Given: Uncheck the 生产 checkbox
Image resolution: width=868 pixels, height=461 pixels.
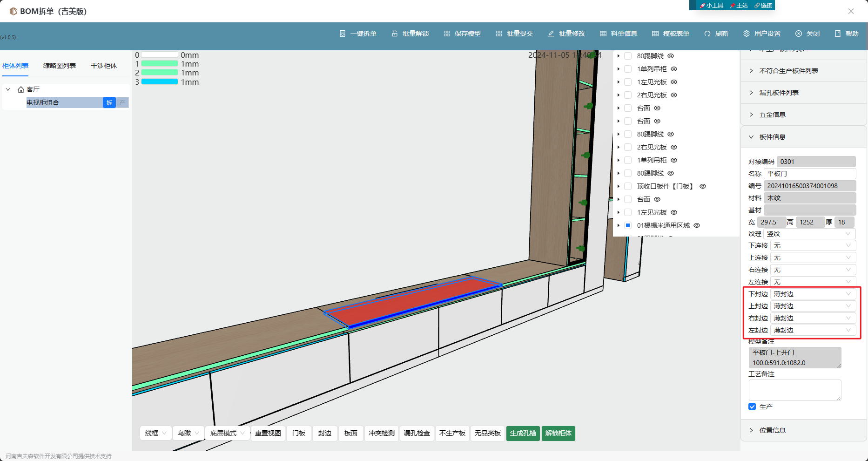Looking at the screenshot, I should coord(752,407).
